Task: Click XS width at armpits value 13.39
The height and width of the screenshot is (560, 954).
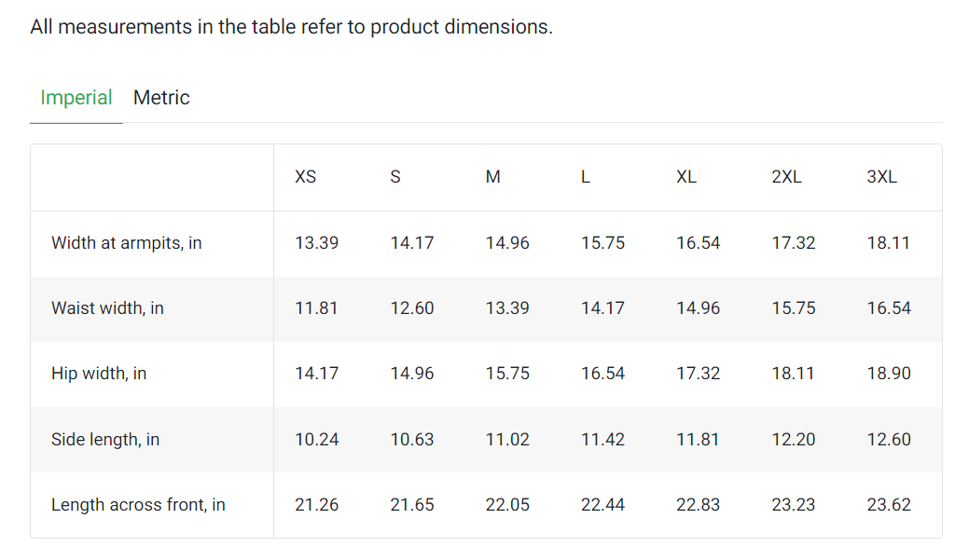Action: [x=316, y=243]
